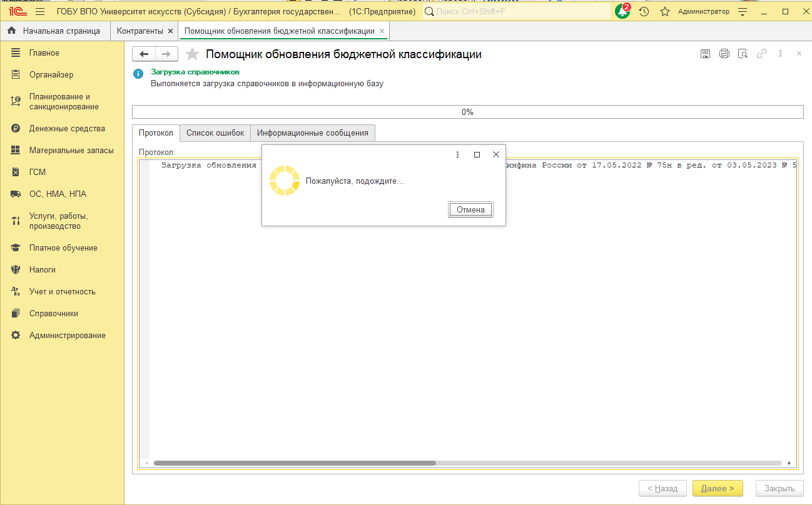Image resolution: width=812 pixels, height=505 pixels.
Task: Select the Список ошибок tab
Action: pyautogui.click(x=215, y=133)
